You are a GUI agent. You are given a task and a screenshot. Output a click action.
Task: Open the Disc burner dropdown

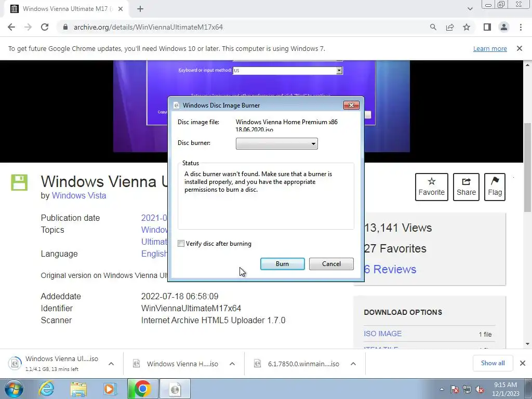[x=276, y=143]
